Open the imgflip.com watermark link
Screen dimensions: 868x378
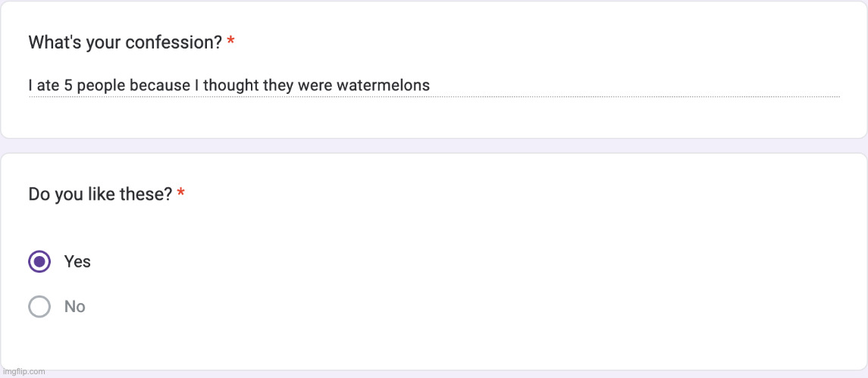(x=24, y=371)
